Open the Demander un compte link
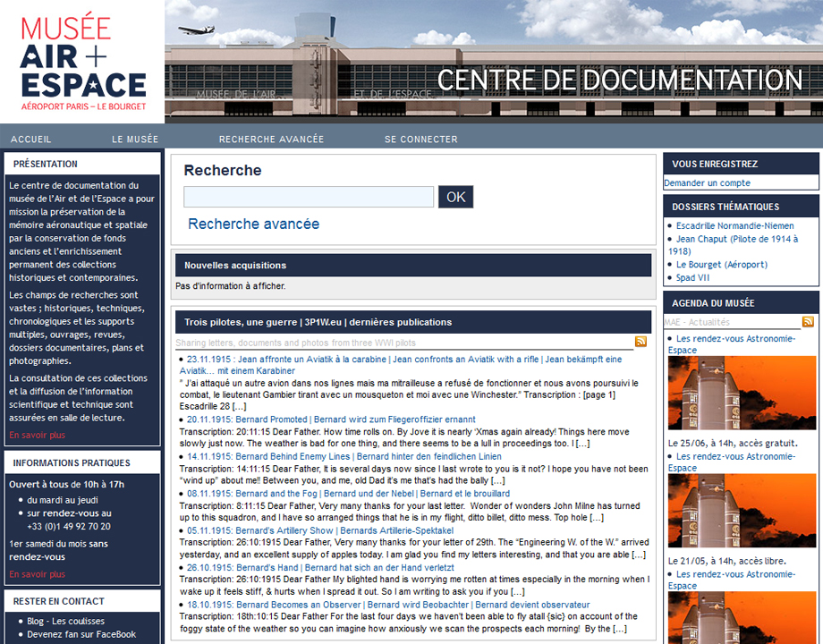This screenshot has width=823, height=644. pos(707,182)
